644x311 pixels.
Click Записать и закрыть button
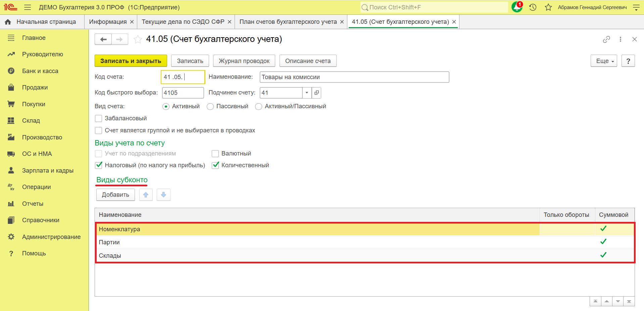tap(131, 61)
